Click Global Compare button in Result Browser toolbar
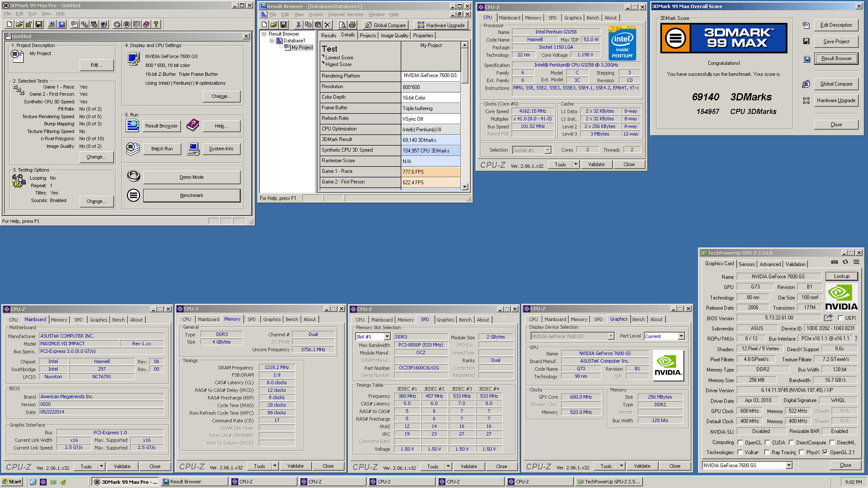The width and height of the screenshot is (868, 488). [386, 25]
